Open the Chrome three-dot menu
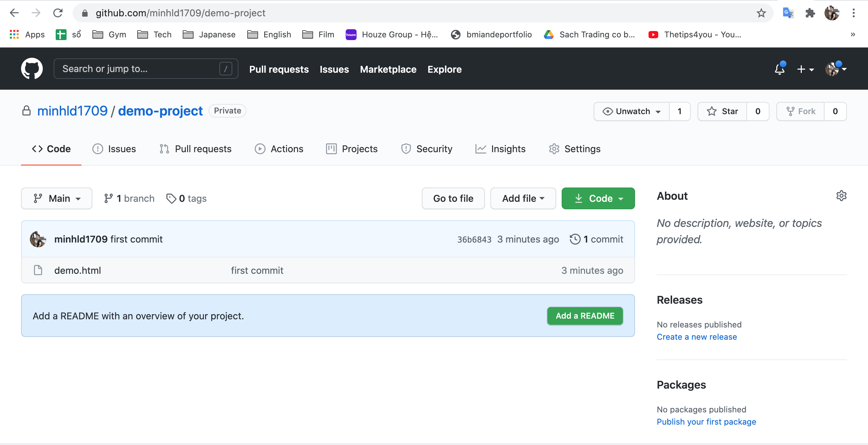 pos(853,13)
